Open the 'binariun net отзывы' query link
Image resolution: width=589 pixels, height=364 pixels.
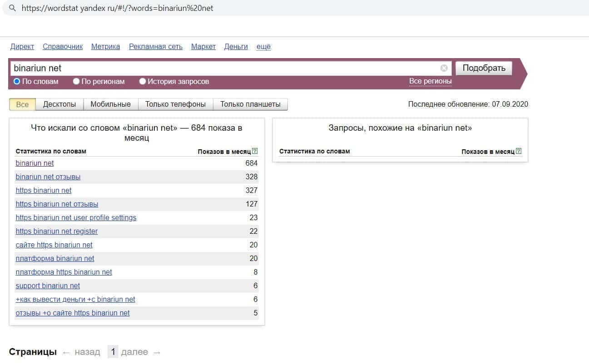tap(48, 177)
